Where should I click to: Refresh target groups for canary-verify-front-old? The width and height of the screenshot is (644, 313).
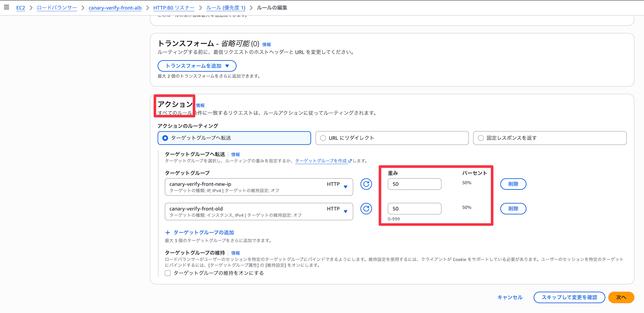point(366,209)
